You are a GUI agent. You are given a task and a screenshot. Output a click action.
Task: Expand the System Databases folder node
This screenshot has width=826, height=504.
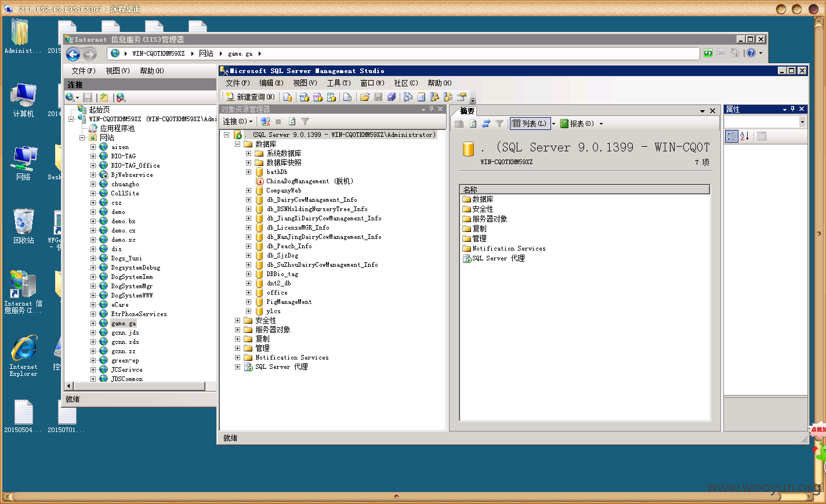point(248,153)
